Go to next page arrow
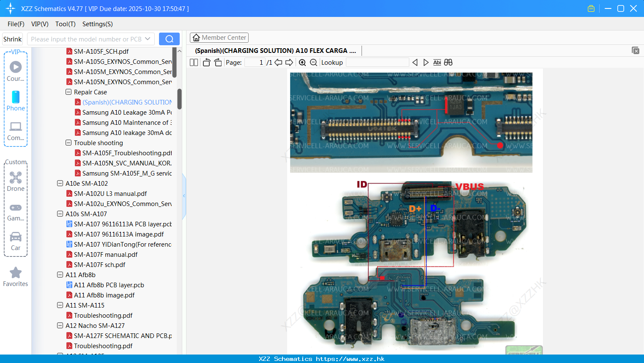 (289, 62)
